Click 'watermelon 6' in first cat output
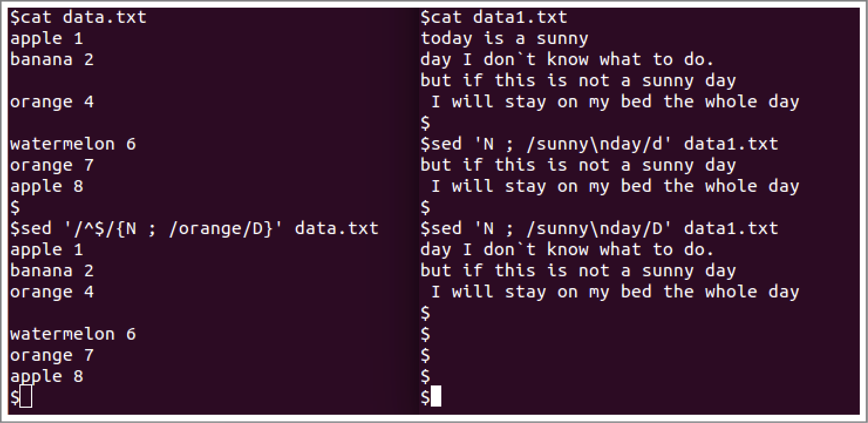The image size is (868, 423). 73,144
